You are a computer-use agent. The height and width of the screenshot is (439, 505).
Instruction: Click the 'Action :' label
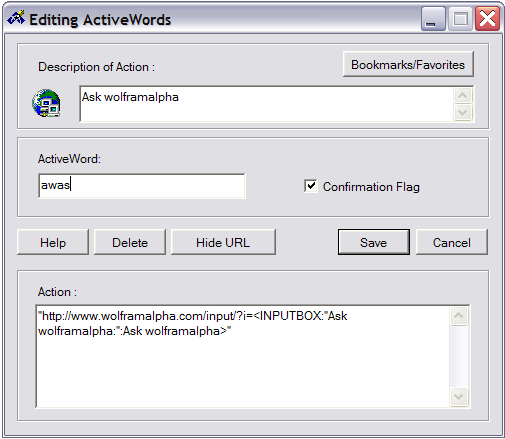[57, 292]
